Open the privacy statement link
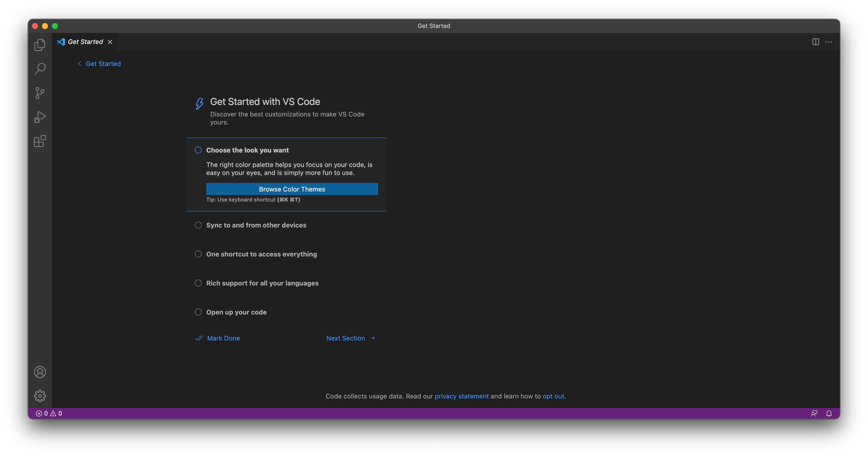 pos(461,396)
